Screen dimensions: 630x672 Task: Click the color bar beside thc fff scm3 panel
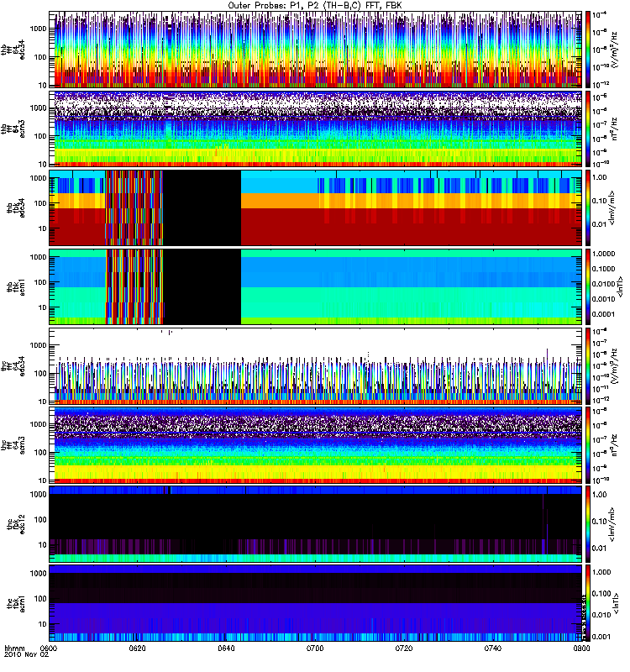pyautogui.click(x=587, y=445)
